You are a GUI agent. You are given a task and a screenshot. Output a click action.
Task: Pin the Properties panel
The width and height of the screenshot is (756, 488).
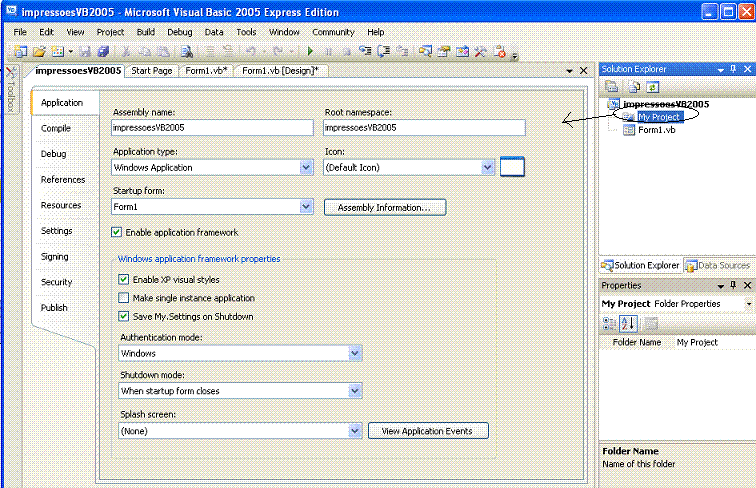[733, 285]
